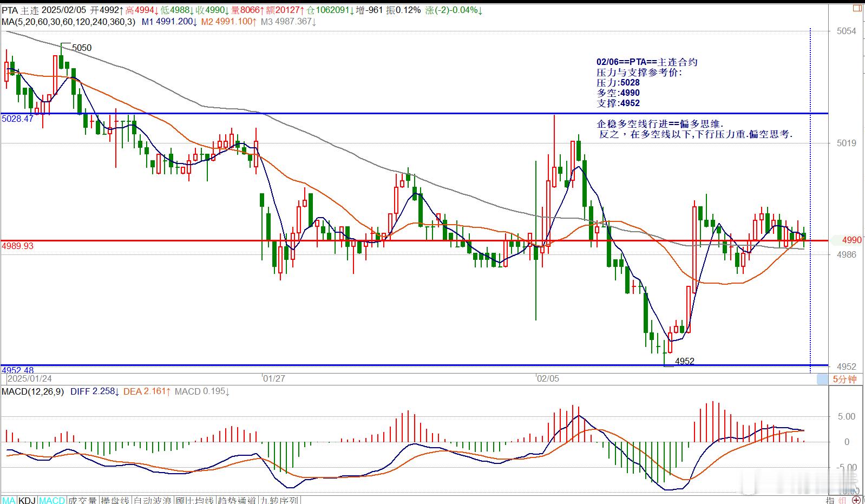Click the red panel-layout icon at top right
865x504 pixels.
click(857, 8)
